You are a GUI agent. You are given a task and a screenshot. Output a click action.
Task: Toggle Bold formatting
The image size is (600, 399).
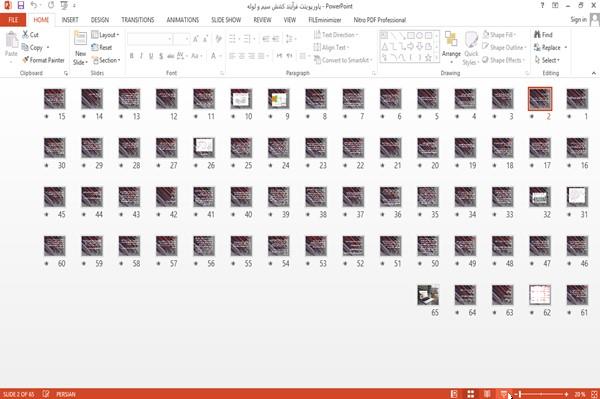click(132, 56)
